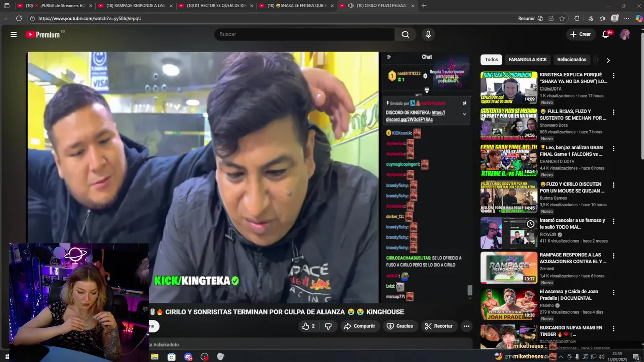Open Edge settings and more menu

click(627, 18)
